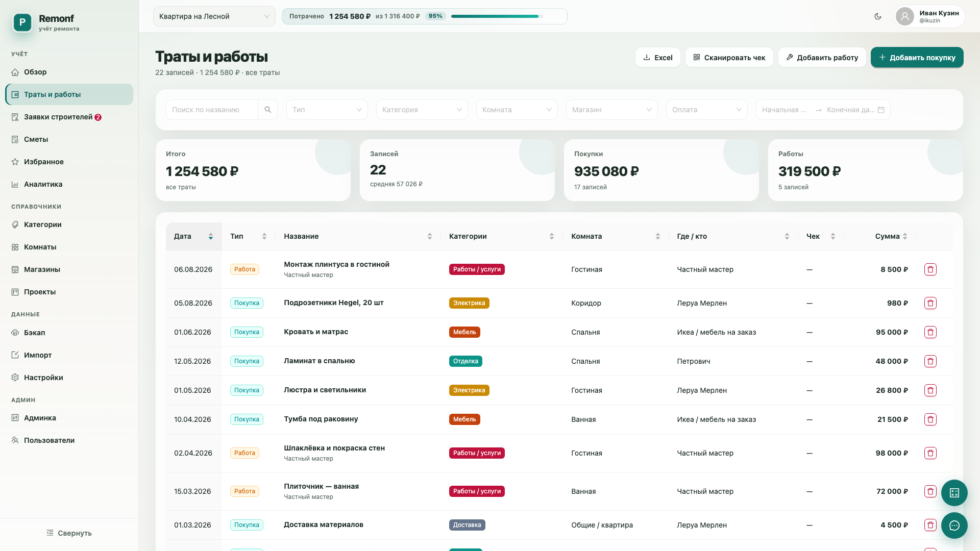Sort table by Комната column
The height and width of the screenshot is (551, 980).
click(x=616, y=236)
